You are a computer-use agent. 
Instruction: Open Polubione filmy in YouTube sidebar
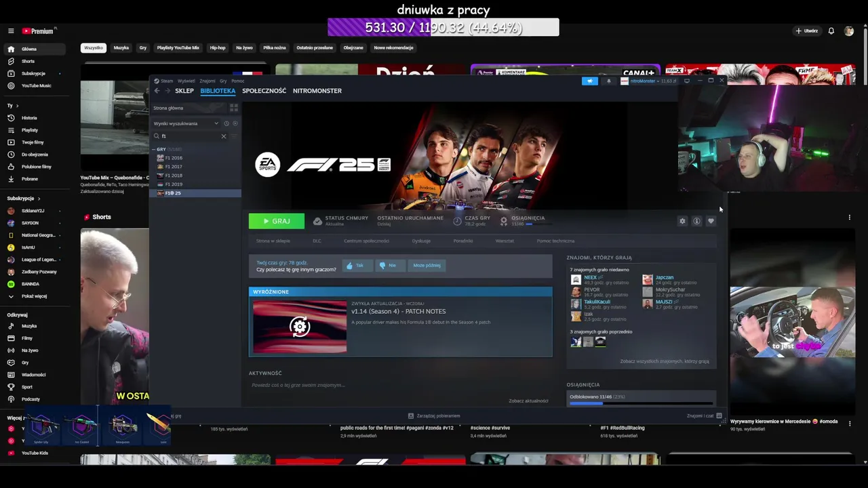click(x=34, y=167)
